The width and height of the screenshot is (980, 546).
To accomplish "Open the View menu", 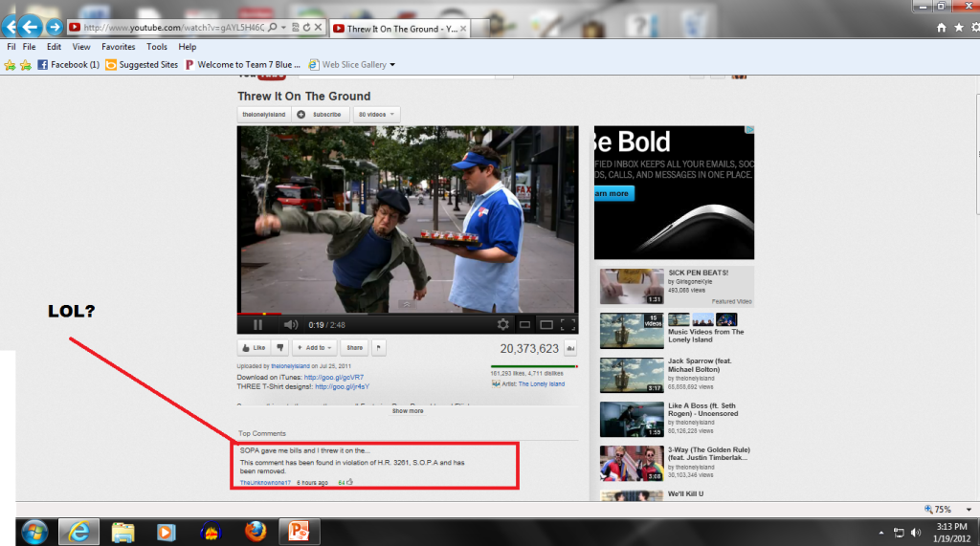I will [x=81, y=47].
